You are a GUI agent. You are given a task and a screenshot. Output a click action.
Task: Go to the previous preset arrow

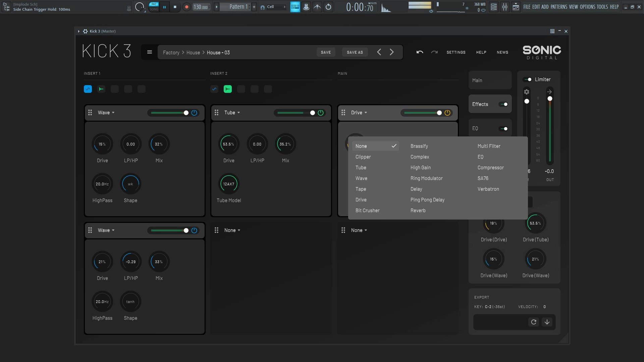[x=379, y=52]
